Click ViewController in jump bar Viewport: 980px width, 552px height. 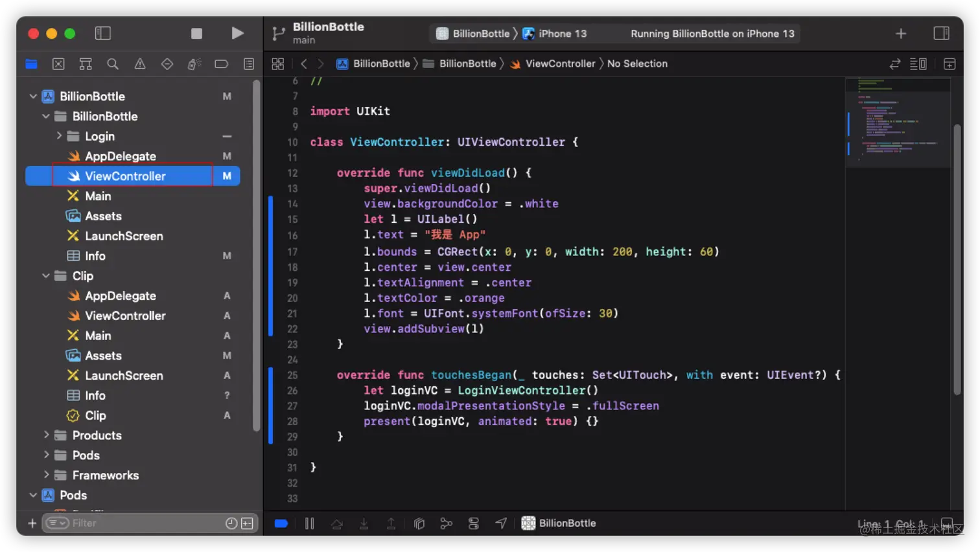click(x=553, y=63)
